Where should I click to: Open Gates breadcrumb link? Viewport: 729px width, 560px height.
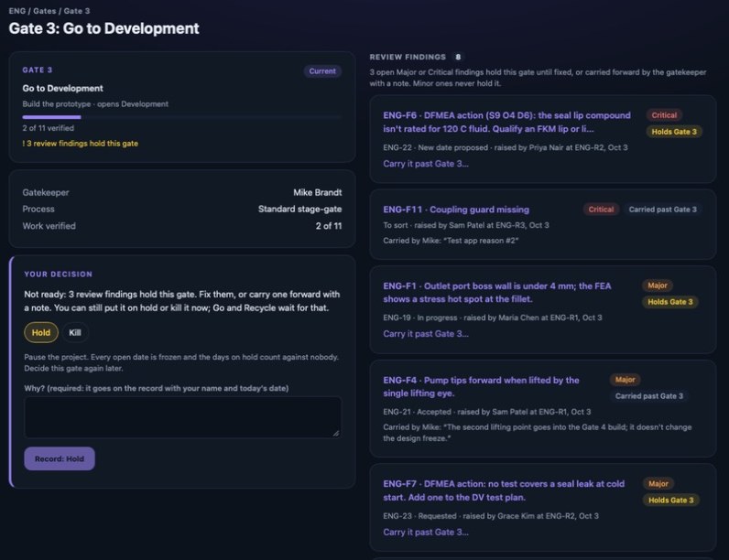[x=45, y=11]
